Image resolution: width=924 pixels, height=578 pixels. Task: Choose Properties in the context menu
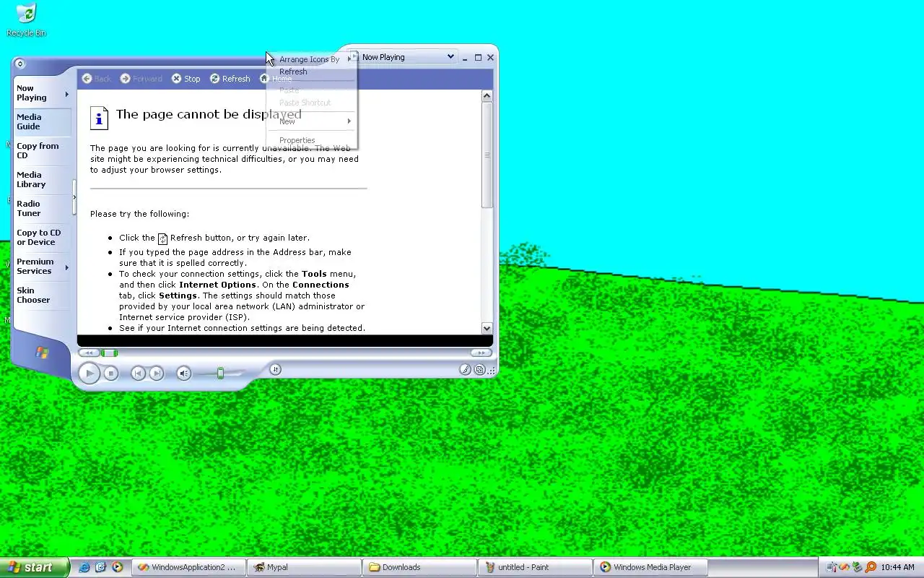click(x=312, y=140)
